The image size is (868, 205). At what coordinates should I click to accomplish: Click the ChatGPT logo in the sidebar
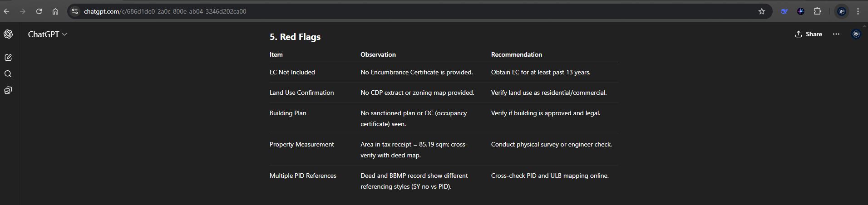point(8,34)
